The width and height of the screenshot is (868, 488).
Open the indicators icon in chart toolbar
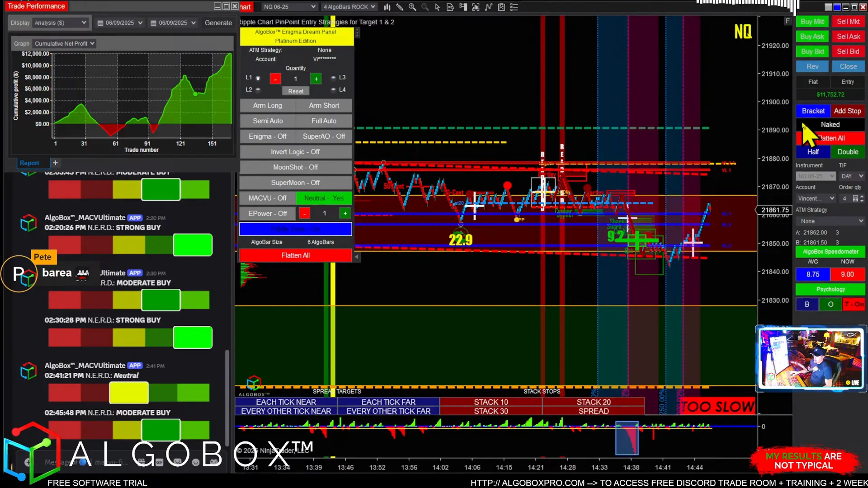[476, 7]
